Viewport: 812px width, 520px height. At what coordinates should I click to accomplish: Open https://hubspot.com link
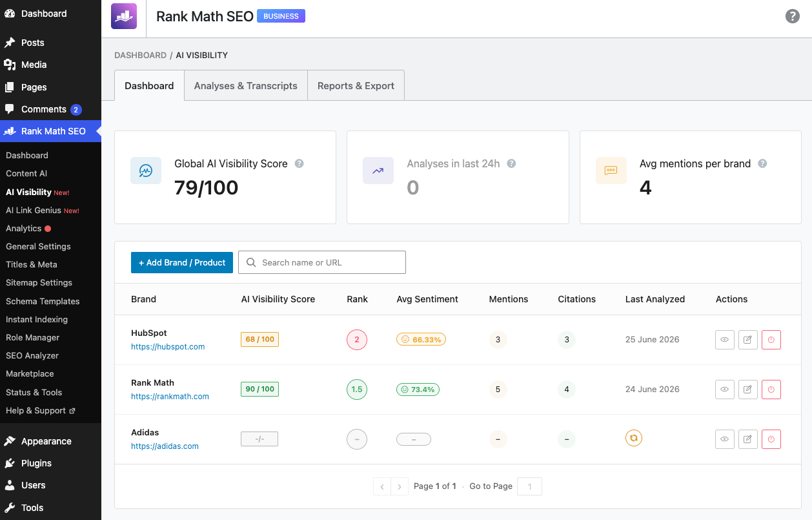tap(168, 347)
